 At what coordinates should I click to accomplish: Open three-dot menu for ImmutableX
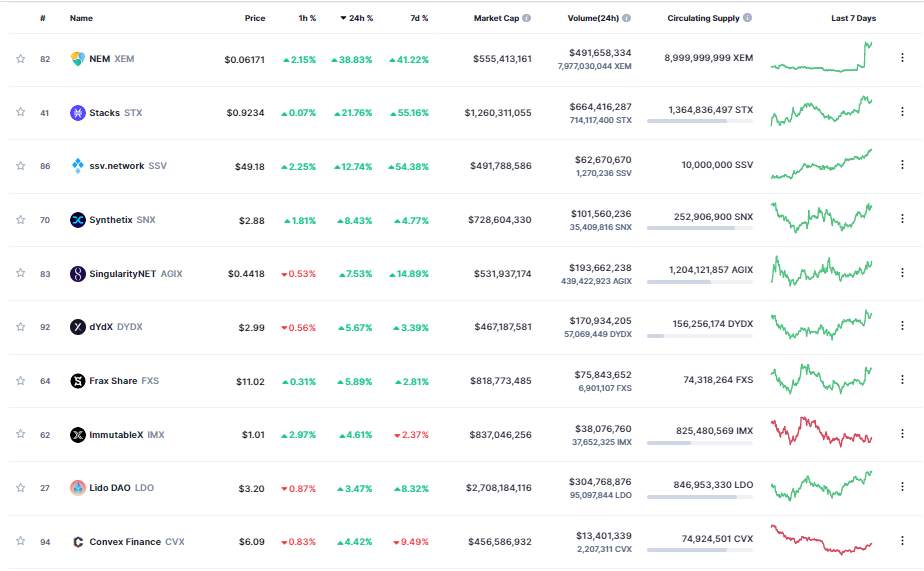click(x=902, y=433)
